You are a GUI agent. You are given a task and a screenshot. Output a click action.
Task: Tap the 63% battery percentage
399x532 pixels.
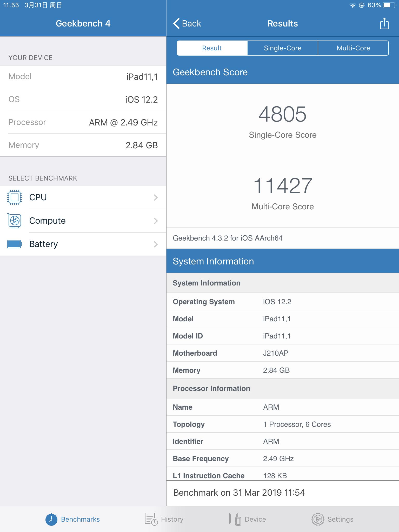(374, 5)
